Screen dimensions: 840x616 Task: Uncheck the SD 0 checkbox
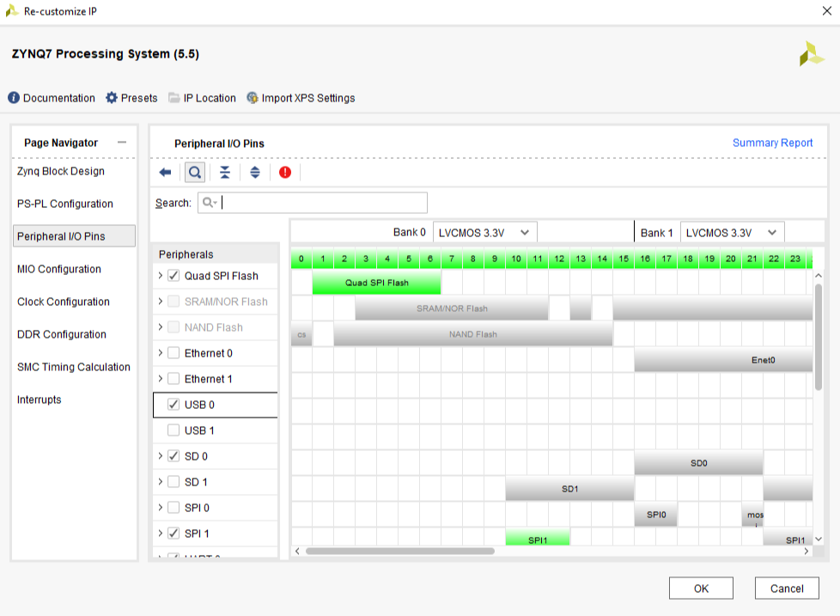[x=173, y=456]
